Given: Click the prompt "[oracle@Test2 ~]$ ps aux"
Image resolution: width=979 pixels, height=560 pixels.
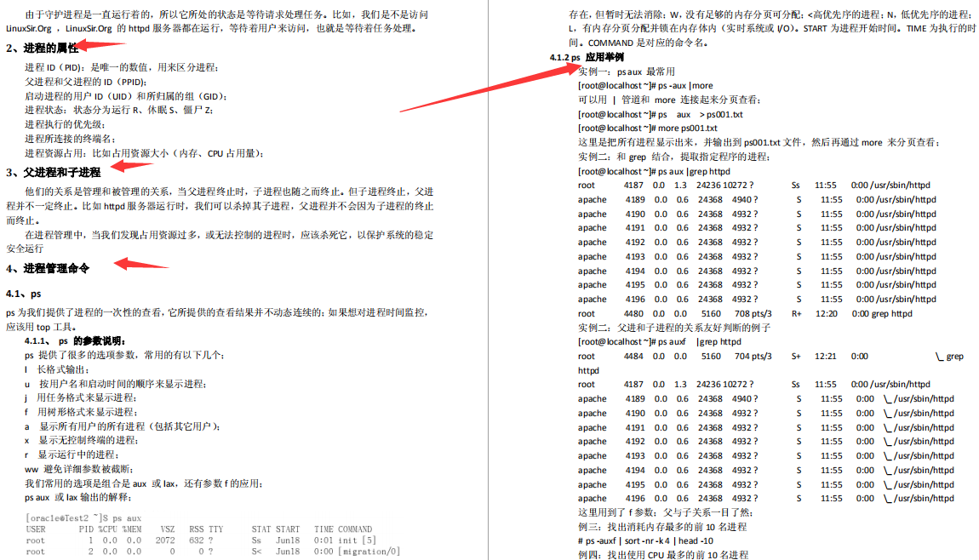Looking at the screenshot, I should coord(83,518).
